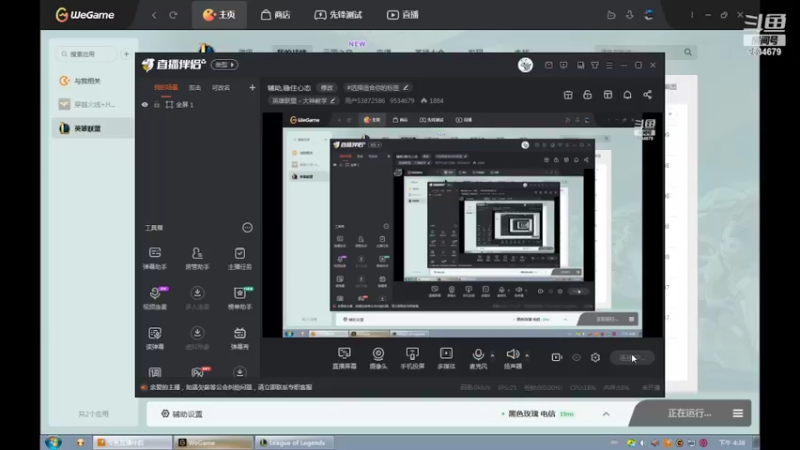The width and height of the screenshot is (800, 450).
Task: Click the WeGame search magnifier icon
Action: [x=688, y=52]
